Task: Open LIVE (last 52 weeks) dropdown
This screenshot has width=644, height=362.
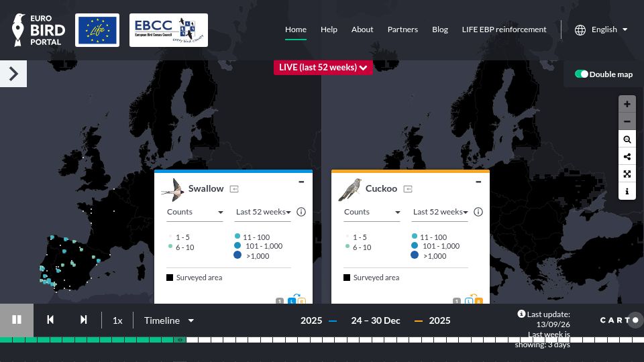Action: (323, 67)
